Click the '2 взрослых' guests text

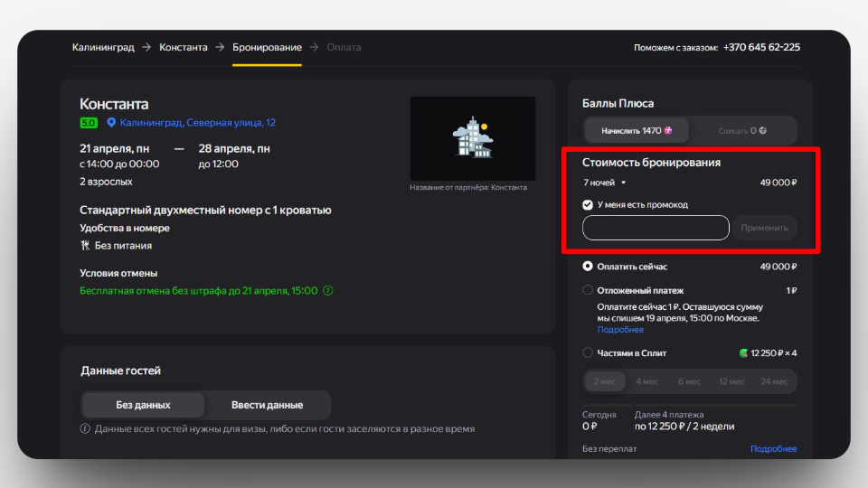(x=106, y=182)
